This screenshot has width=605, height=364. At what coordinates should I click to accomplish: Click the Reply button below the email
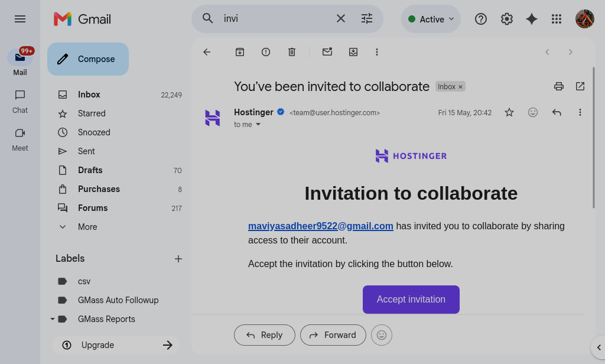265,335
